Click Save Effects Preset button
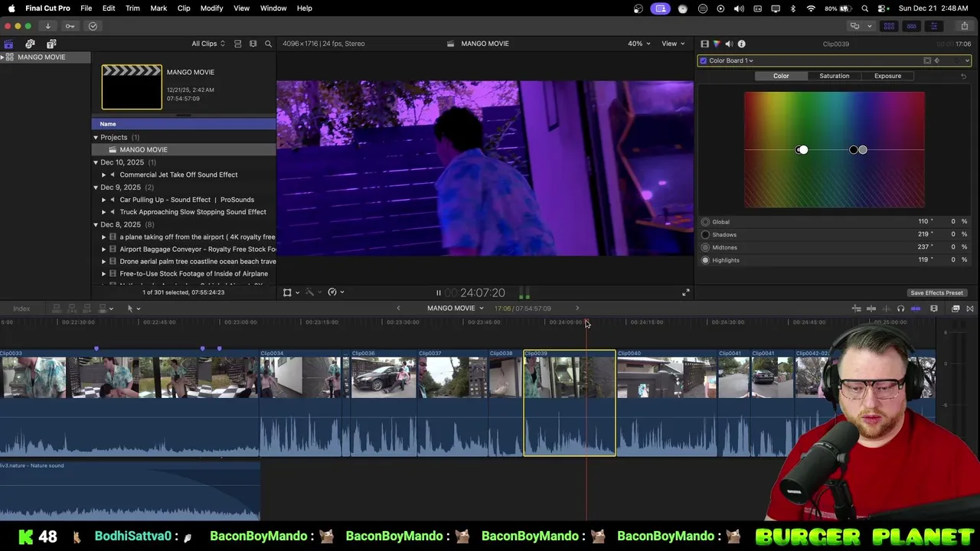 click(936, 293)
